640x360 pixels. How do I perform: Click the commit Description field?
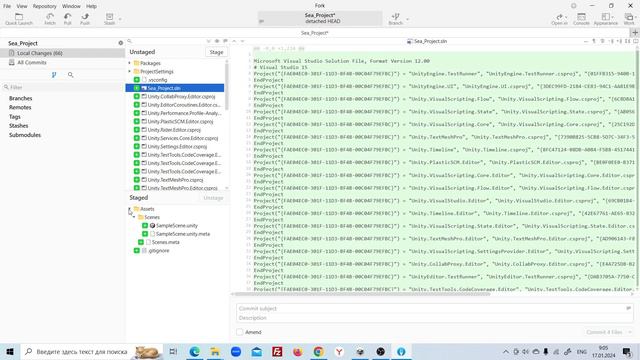click(434, 318)
